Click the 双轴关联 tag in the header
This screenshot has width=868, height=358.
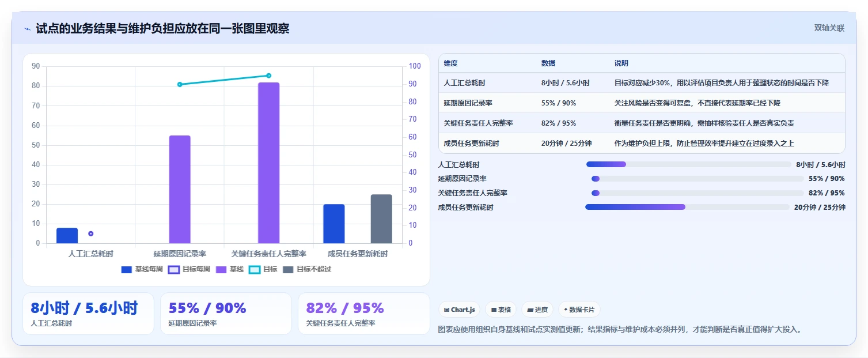tap(829, 28)
